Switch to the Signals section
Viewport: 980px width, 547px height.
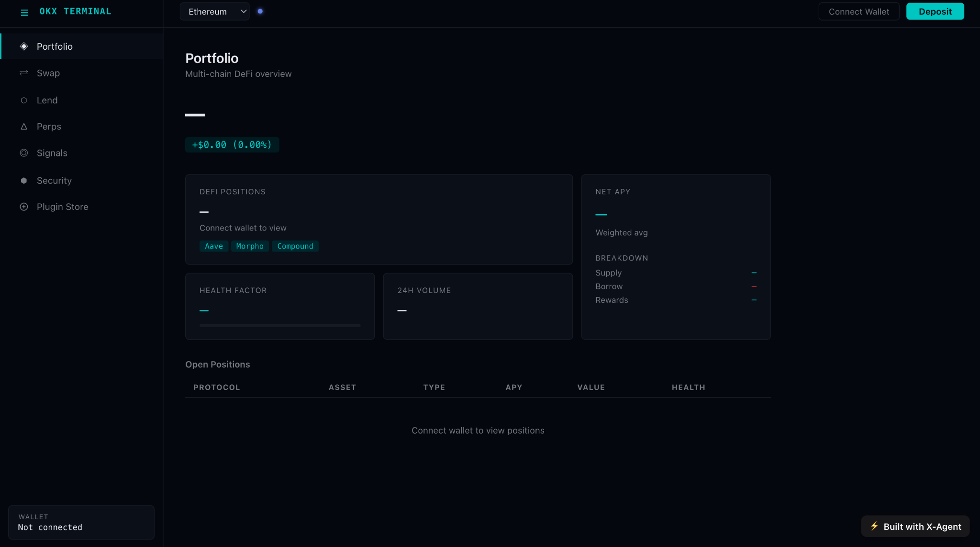click(81, 153)
